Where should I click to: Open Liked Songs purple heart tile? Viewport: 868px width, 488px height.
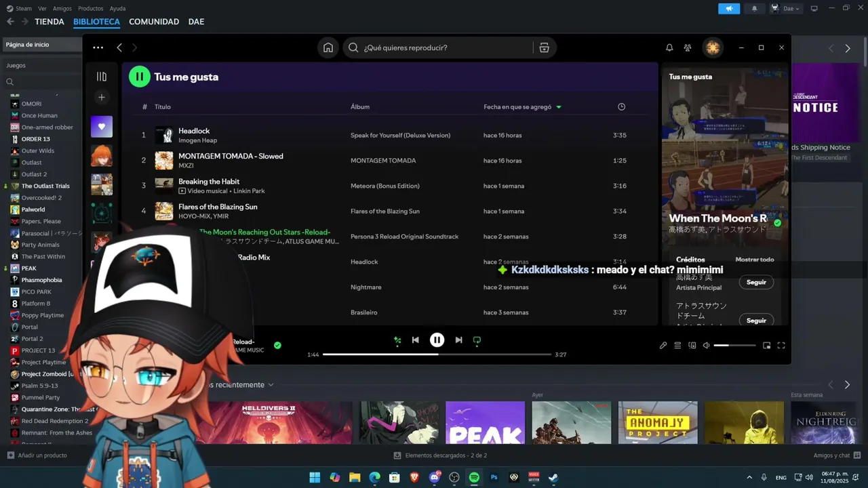[x=102, y=126]
